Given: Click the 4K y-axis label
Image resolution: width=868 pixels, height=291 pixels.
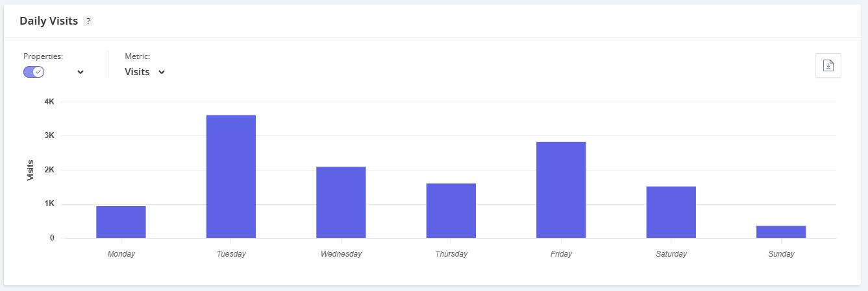Looking at the screenshot, I should (49, 102).
